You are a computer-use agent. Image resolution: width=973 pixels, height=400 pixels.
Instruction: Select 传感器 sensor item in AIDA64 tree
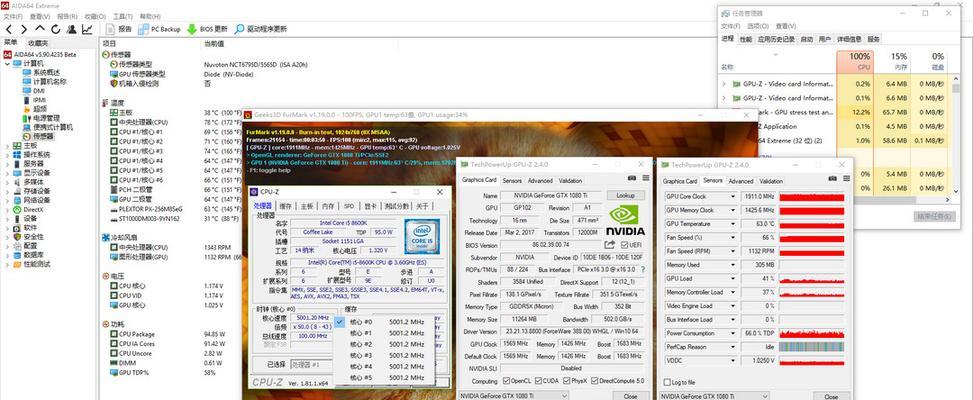coord(38,136)
